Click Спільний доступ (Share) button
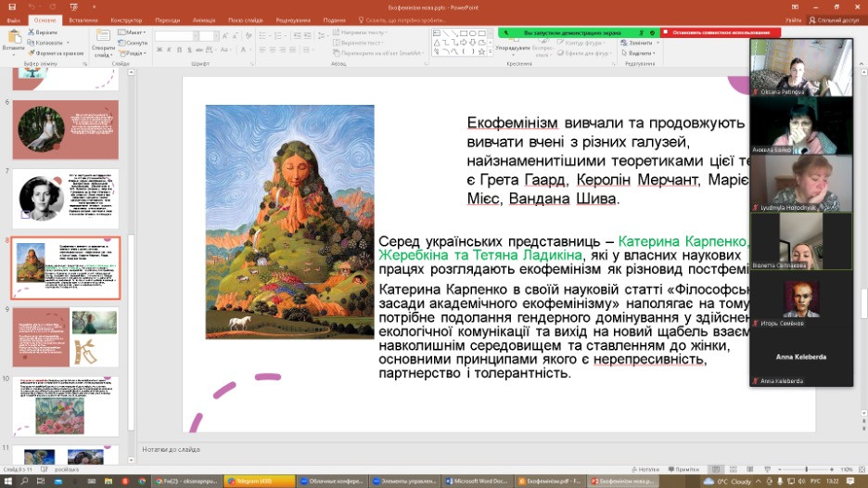868x488 pixels. (x=835, y=19)
